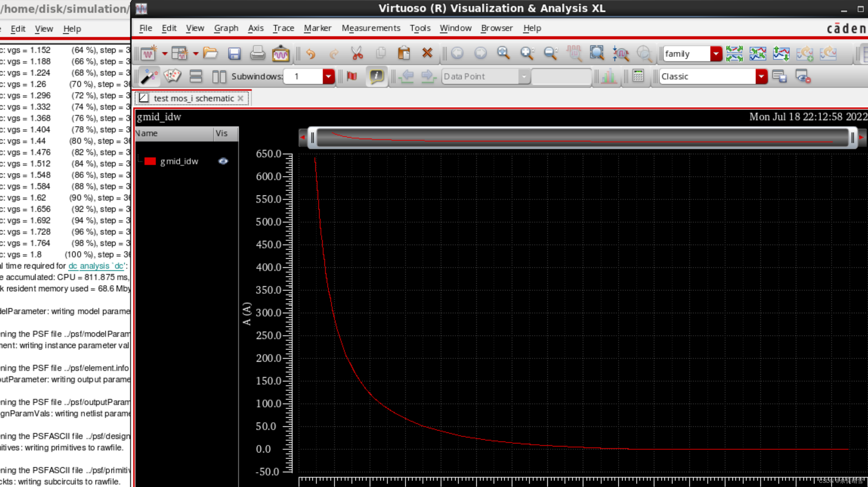The width and height of the screenshot is (868, 487).
Task: Expand the Classic workspace dropdown
Action: 761,76
